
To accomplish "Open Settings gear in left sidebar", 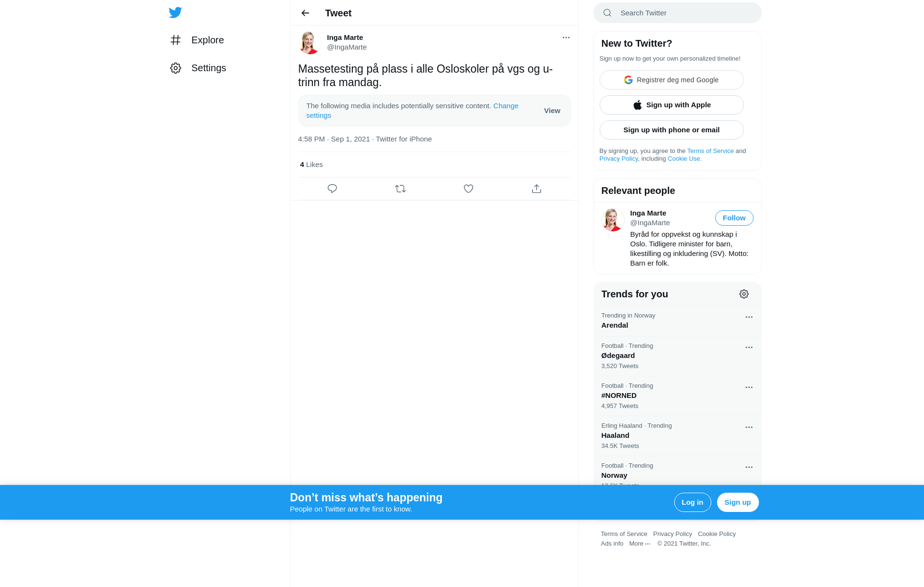I will pos(176,68).
